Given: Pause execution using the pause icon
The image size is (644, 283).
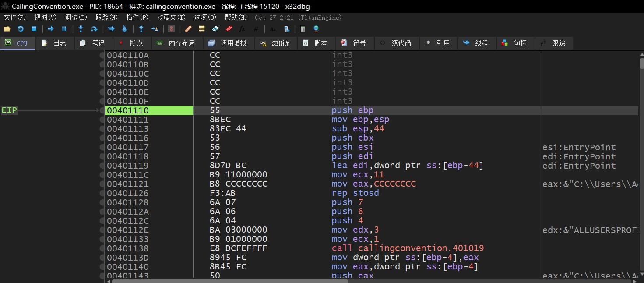Looking at the screenshot, I should [x=64, y=29].
